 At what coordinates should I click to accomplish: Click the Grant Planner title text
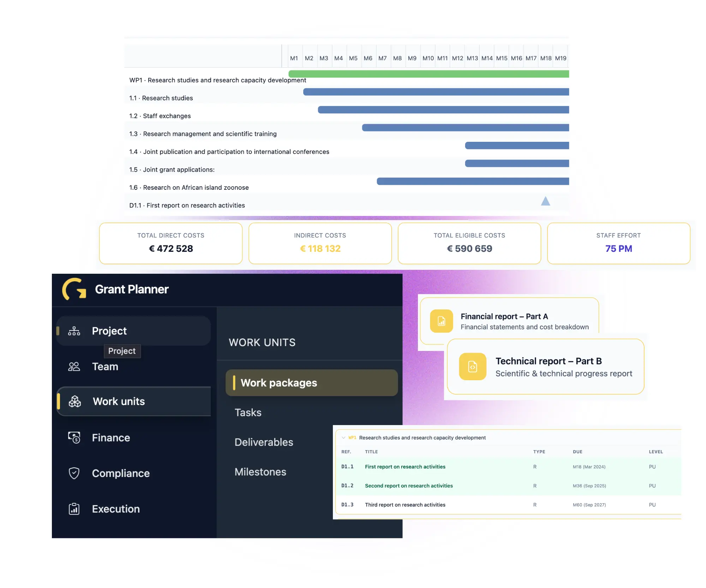pos(132,289)
